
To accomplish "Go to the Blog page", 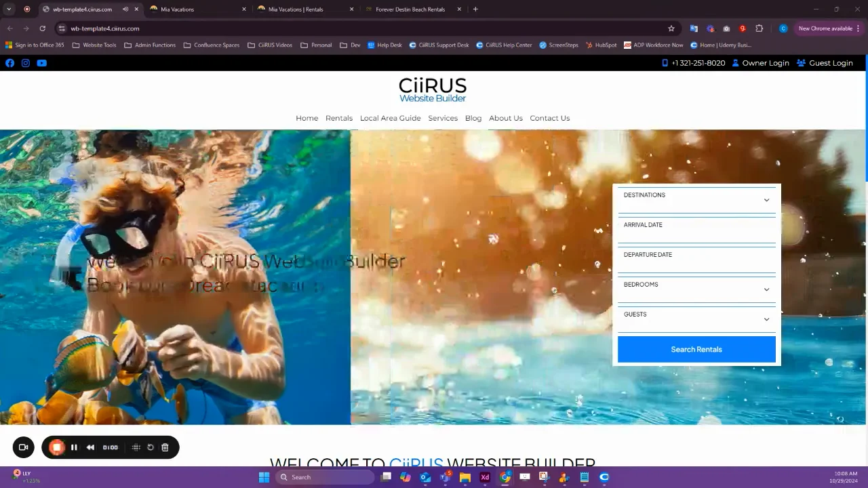I will tap(473, 118).
